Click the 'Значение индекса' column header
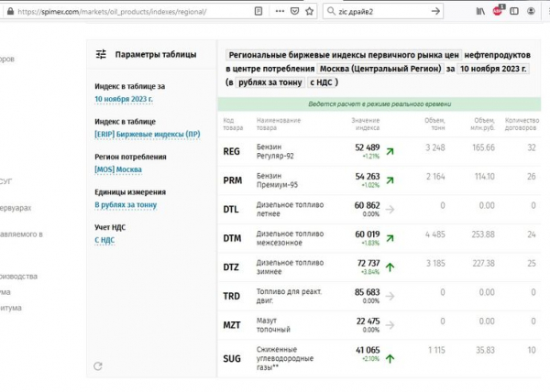The image size is (550, 392). 366,124
